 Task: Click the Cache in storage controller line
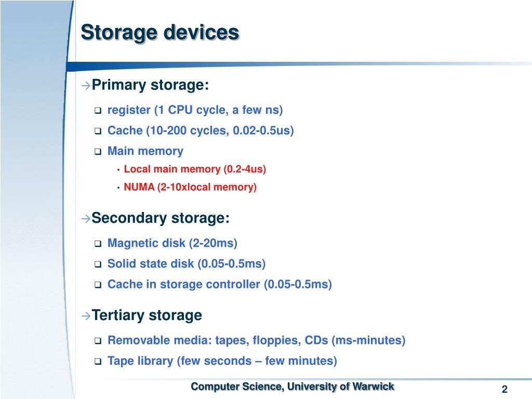click(220, 284)
